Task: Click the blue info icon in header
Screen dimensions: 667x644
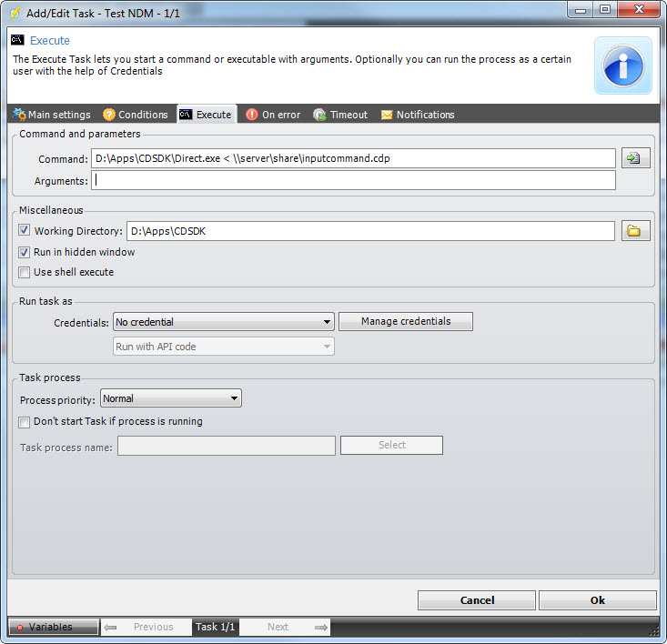Action: (623, 65)
